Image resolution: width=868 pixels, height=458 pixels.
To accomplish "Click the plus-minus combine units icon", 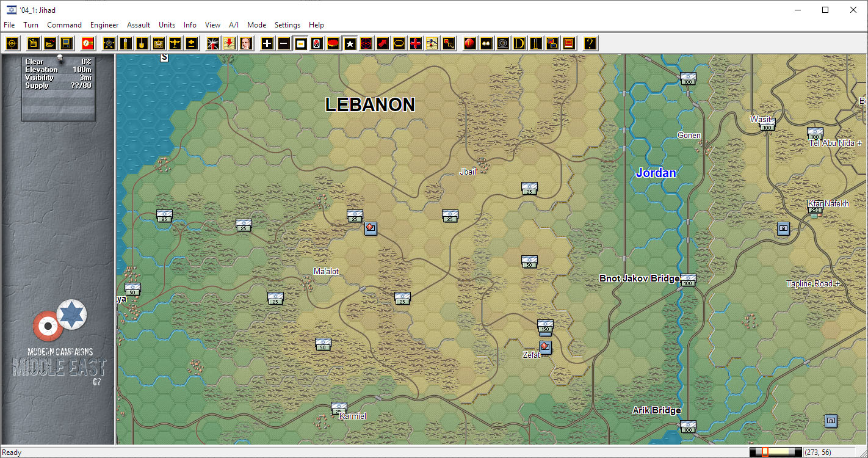I will coord(192,43).
